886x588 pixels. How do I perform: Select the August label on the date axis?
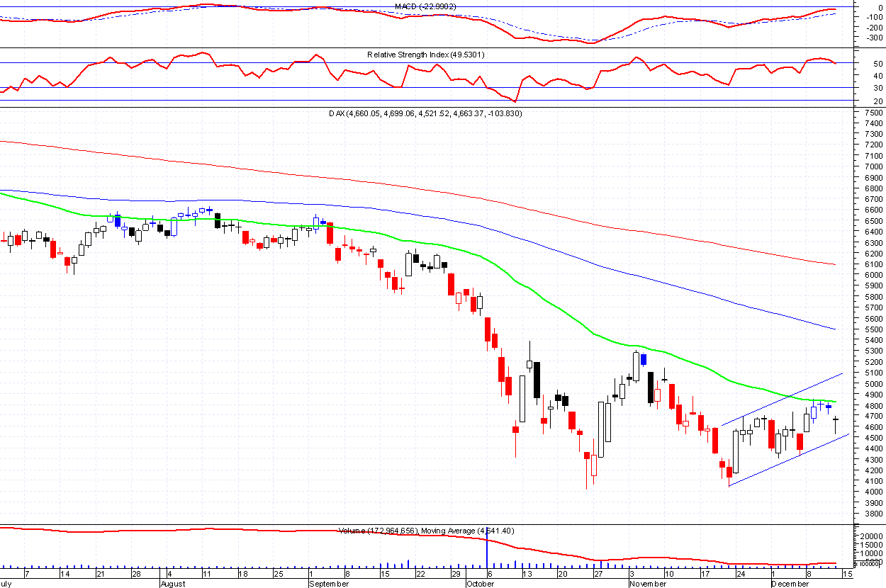(x=173, y=584)
